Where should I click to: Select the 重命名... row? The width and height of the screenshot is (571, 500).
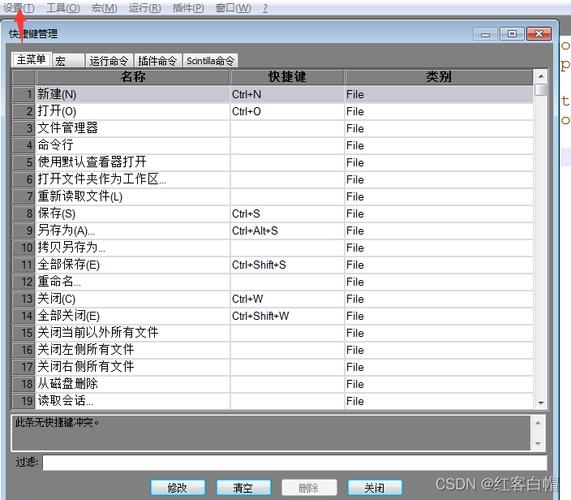click(x=273, y=282)
